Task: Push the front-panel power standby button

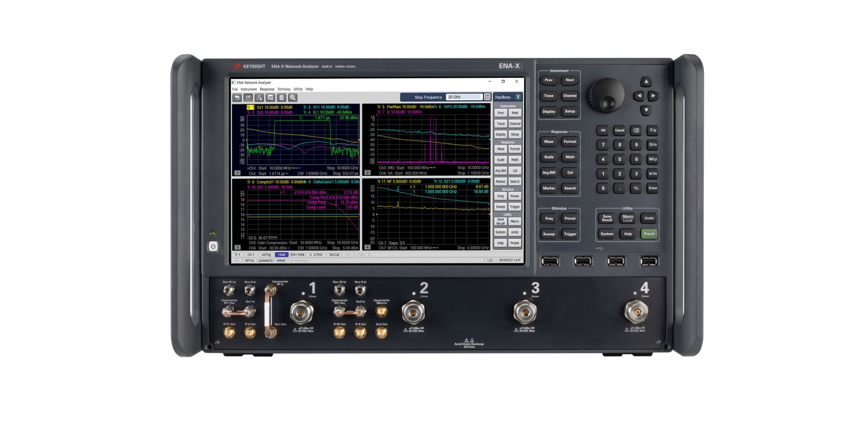Action: tap(213, 246)
